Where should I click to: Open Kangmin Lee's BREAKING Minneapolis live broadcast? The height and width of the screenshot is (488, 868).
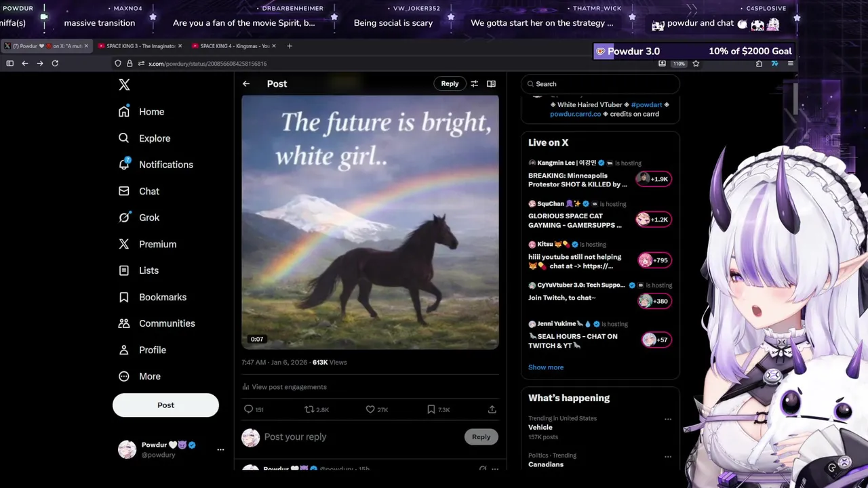[x=578, y=180]
